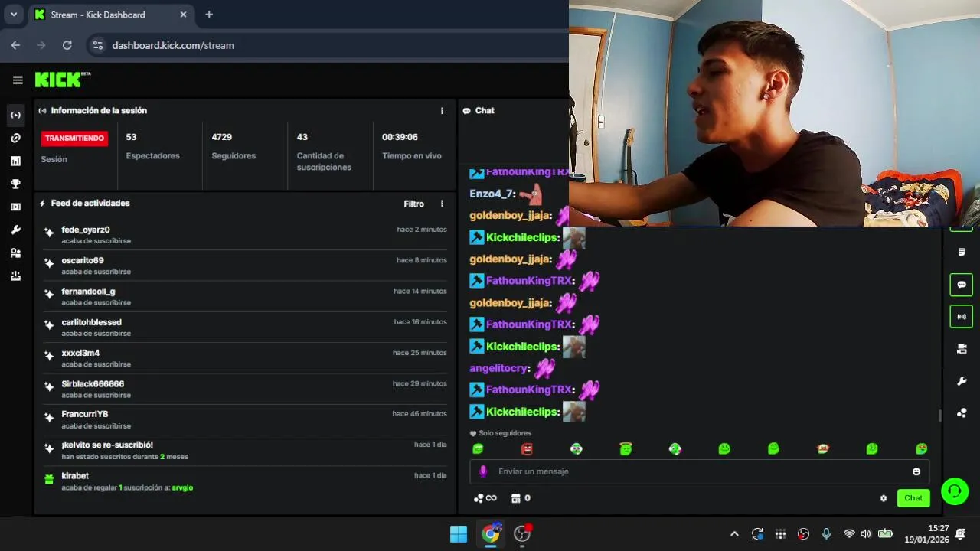Focus the Enviar un mensaje field
The width and height of the screenshot is (980, 551).
[699, 471]
